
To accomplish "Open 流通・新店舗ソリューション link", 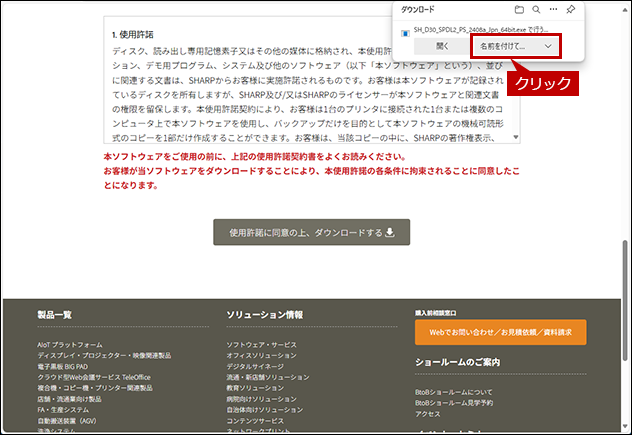I will pos(268,377).
